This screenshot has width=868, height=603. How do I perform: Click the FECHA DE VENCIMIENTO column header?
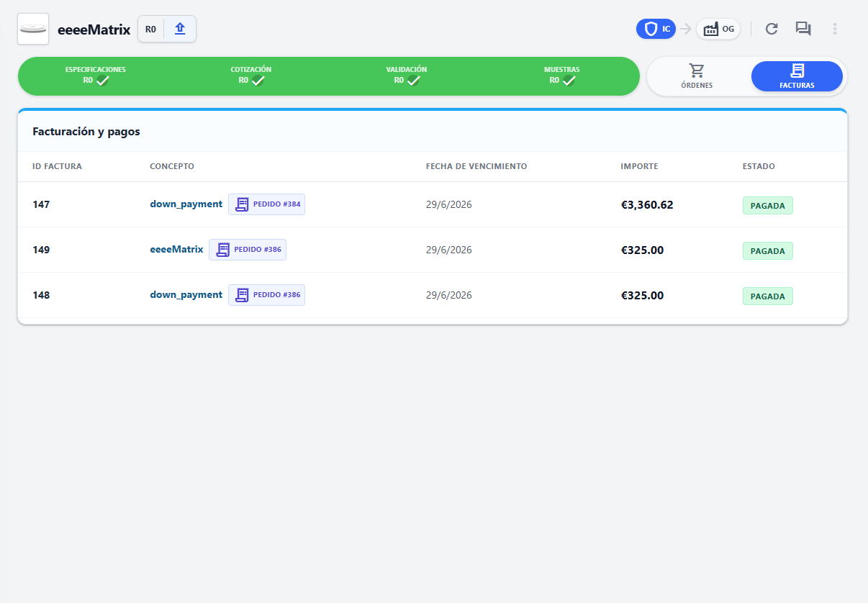point(476,166)
